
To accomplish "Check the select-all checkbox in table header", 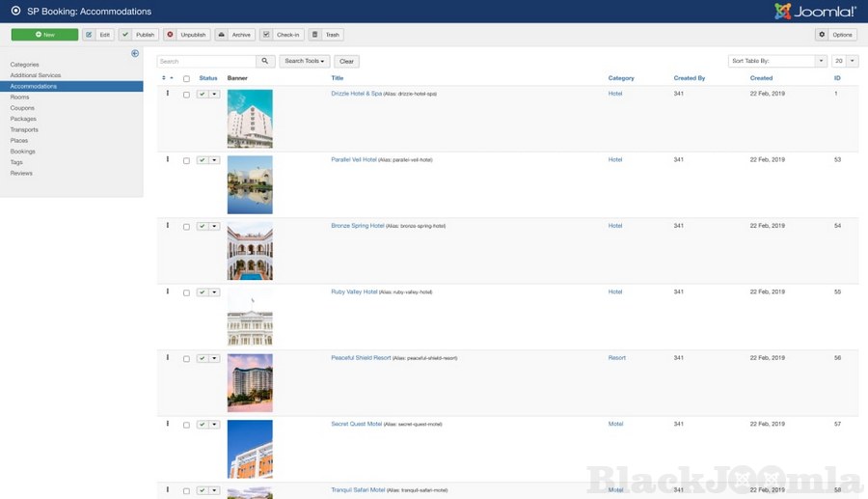I will (x=186, y=78).
